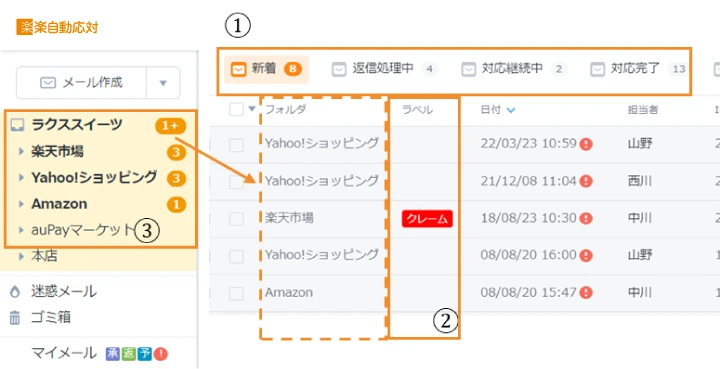721x369 pixels.
Task: Click the alert icon on 08/08/20 16:00 row
Action: (586, 255)
